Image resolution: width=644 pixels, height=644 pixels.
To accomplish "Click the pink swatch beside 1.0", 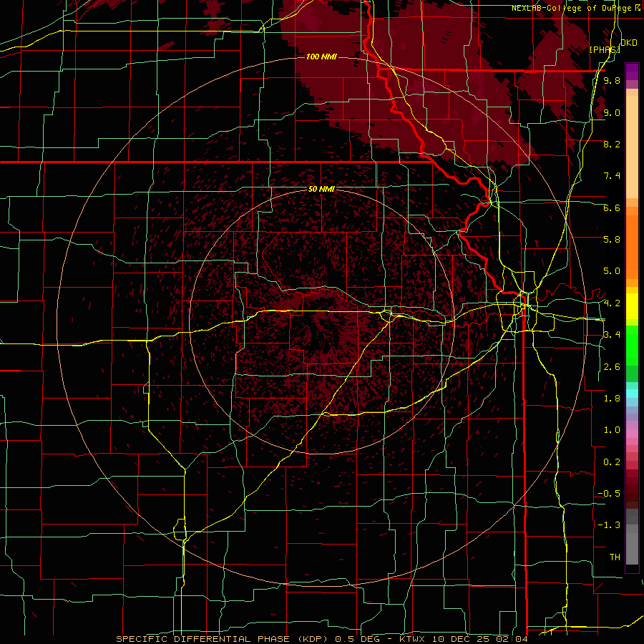I will (x=632, y=433).
